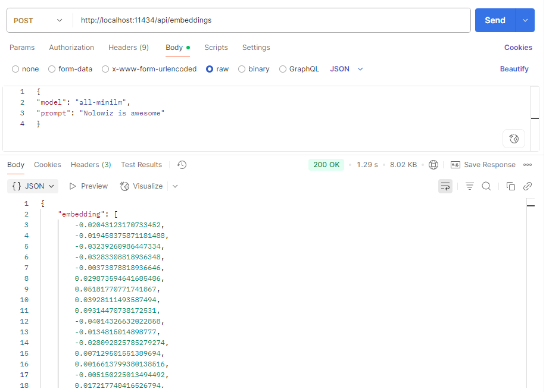Click the link icon in response toolbar
The width and height of the screenshot is (546, 392).
click(x=527, y=186)
